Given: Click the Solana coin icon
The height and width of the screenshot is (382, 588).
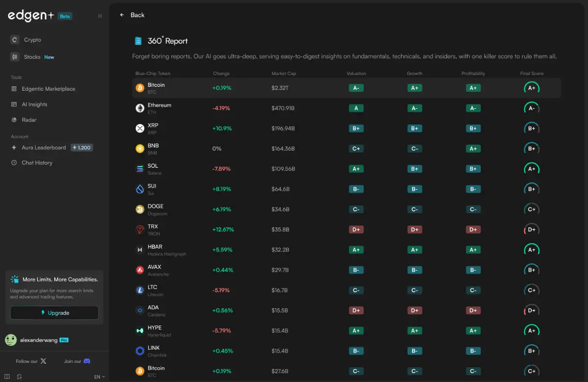Looking at the screenshot, I should 140,169.
